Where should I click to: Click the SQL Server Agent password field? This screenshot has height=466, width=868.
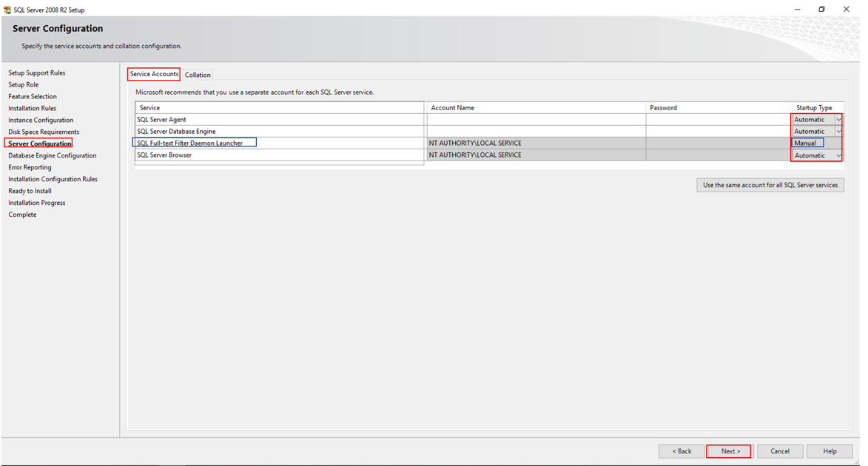coord(718,120)
